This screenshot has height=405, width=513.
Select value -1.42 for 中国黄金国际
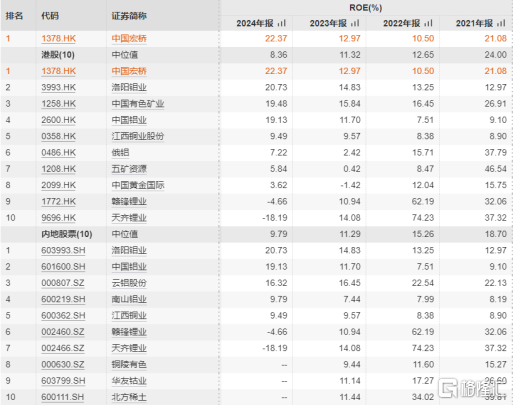(x=350, y=185)
